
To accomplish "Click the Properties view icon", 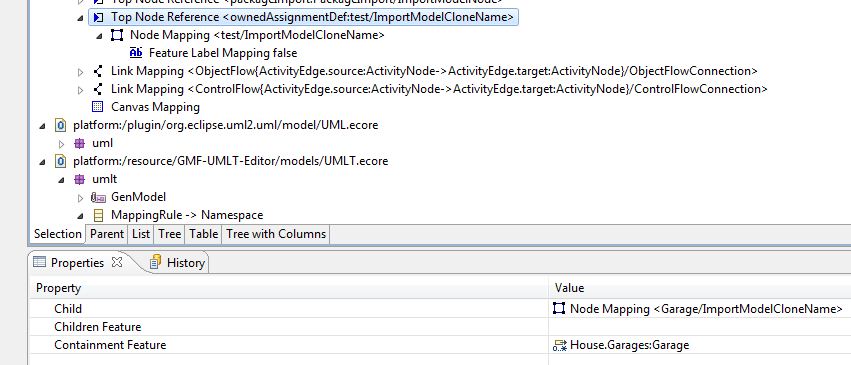I will click(x=40, y=262).
